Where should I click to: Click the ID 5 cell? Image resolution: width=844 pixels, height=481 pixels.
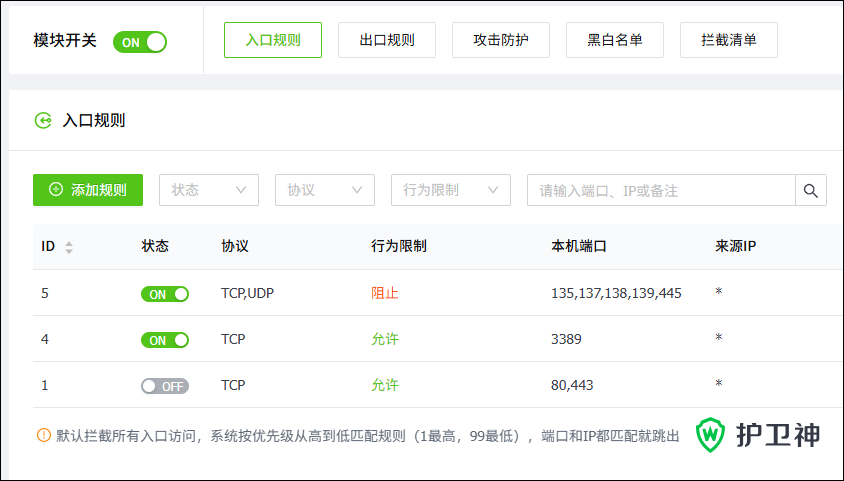(x=45, y=293)
